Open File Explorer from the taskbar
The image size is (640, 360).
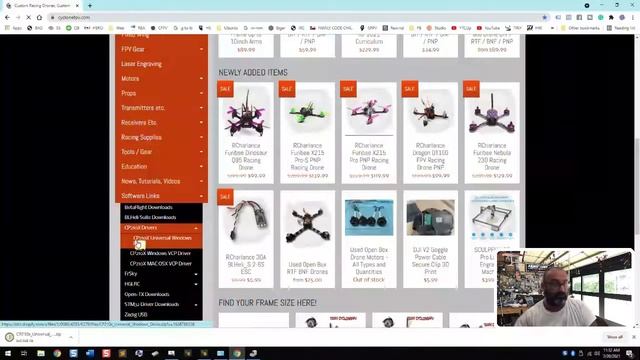coord(41,353)
